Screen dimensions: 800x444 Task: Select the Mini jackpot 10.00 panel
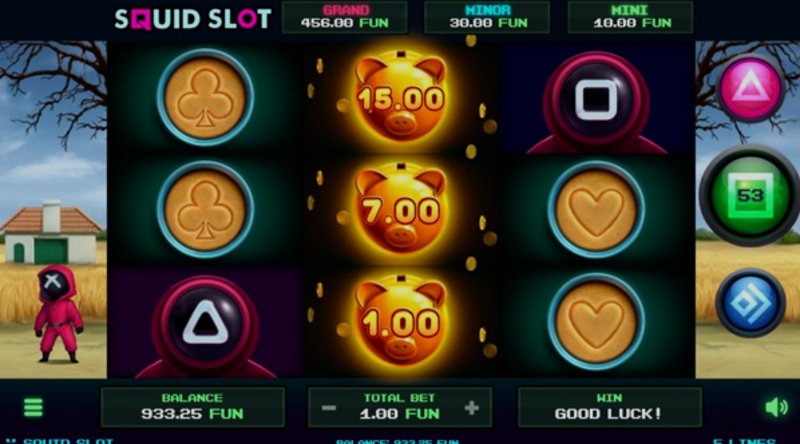point(631,17)
